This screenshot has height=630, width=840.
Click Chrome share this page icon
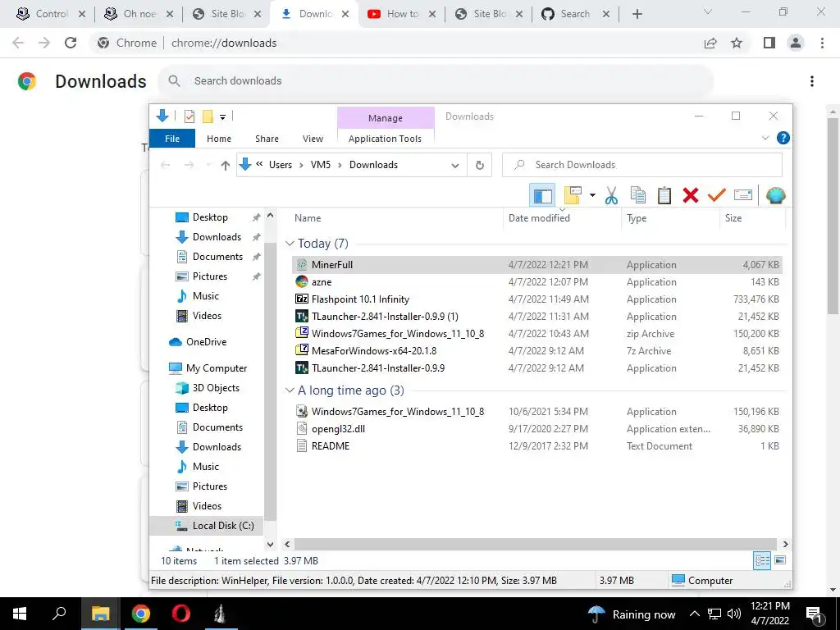(710, 43)
